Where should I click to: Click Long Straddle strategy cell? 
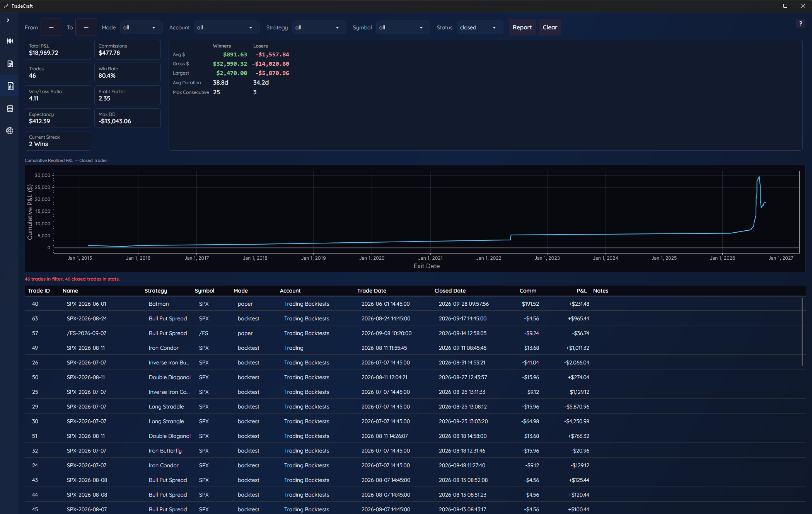click(x=166, y=407)
